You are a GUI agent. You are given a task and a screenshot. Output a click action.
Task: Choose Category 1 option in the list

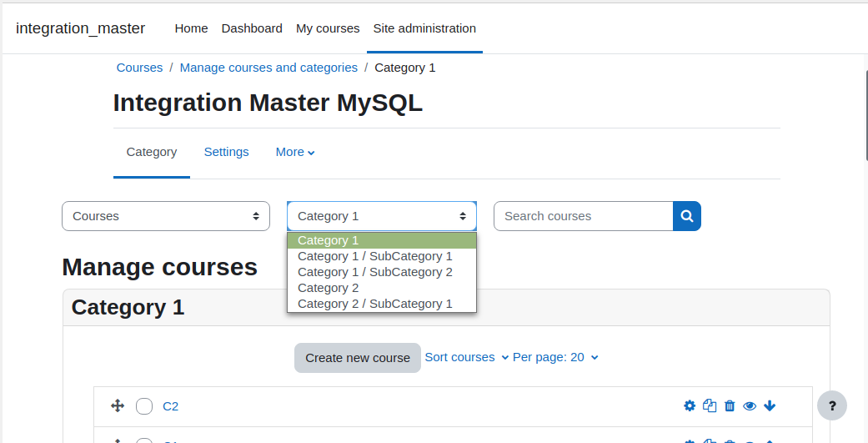click(x=381, y=241)
